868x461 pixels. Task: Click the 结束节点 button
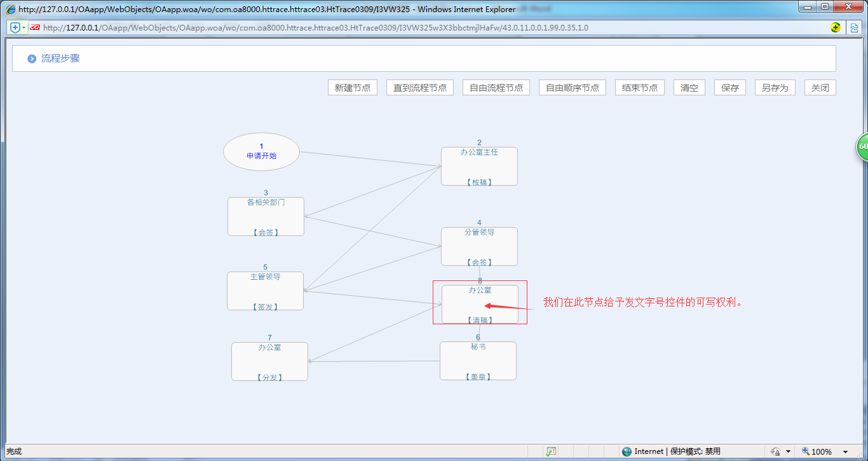point(639,87)
